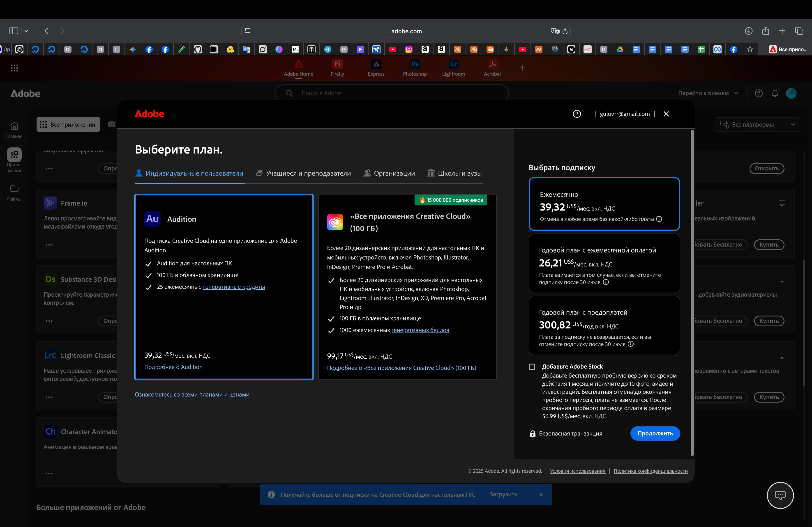Screen dimensions: 812x527
Task: Switch to the Организации tab
Action: pos(389,174)
